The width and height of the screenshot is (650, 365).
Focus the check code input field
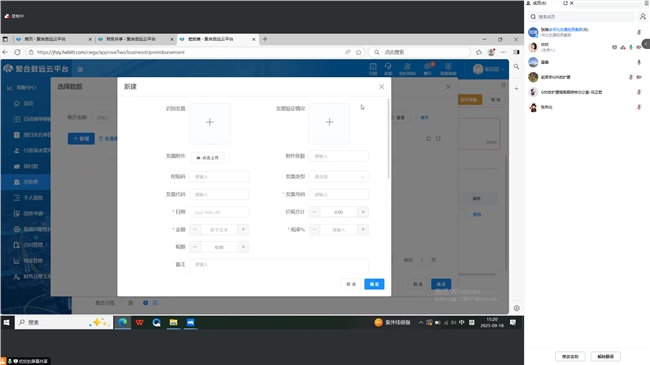pos(219,177)
